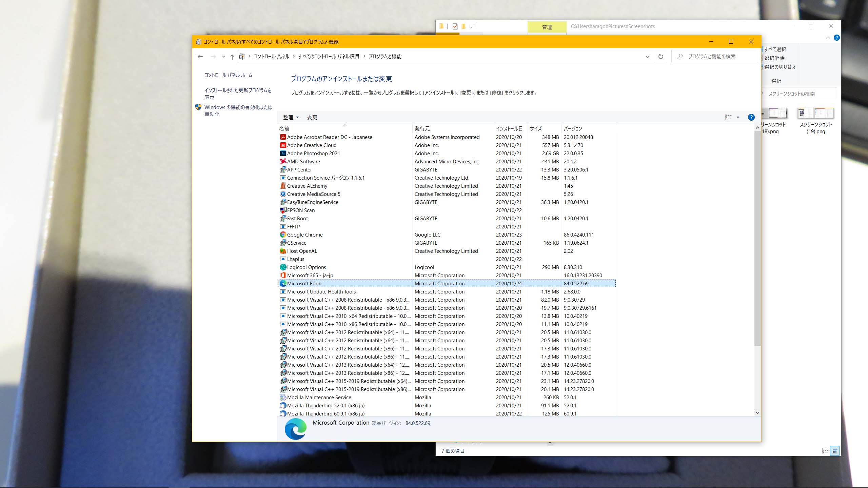Click the AMD Software icon
The image size is (868, 488).
tap(283, 161)
